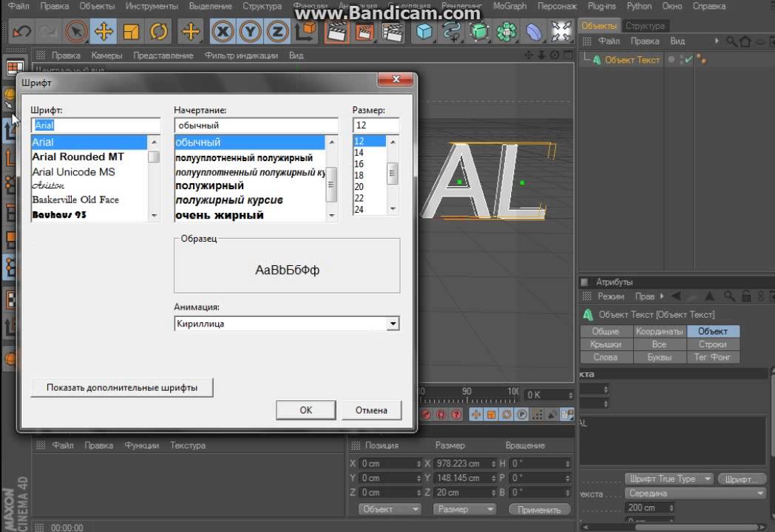Image resolution: width=775 pixels, height=532 pixels.
Task: Open the green array modeling objects icon
Action: click(x=506, y=32)
